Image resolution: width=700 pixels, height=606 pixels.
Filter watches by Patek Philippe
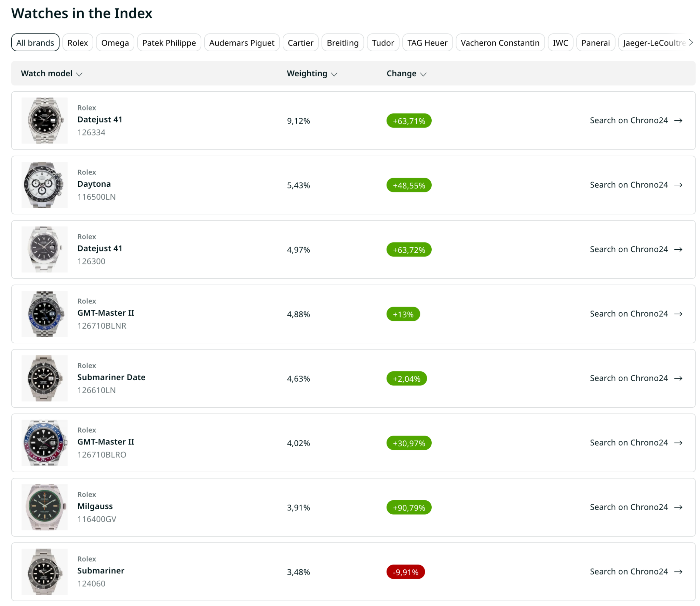pos(169,43)
